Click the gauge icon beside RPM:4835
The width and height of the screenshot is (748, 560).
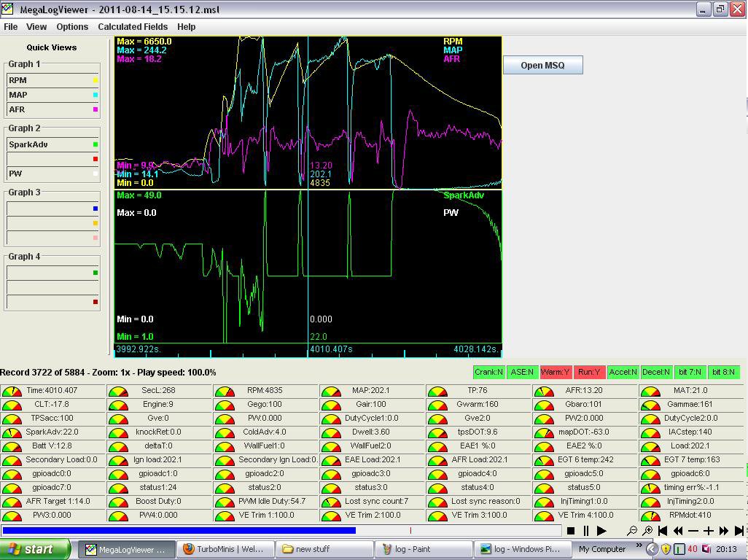(225, 392)
